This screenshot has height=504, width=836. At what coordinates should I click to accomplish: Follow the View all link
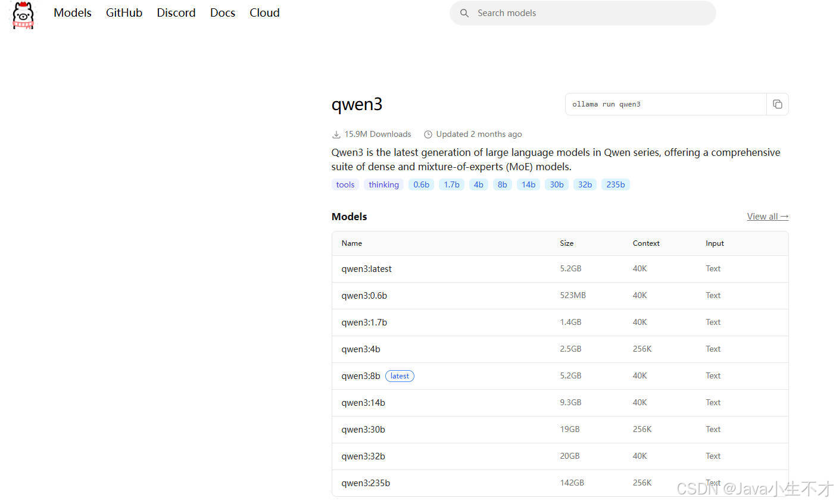[768, 217]
